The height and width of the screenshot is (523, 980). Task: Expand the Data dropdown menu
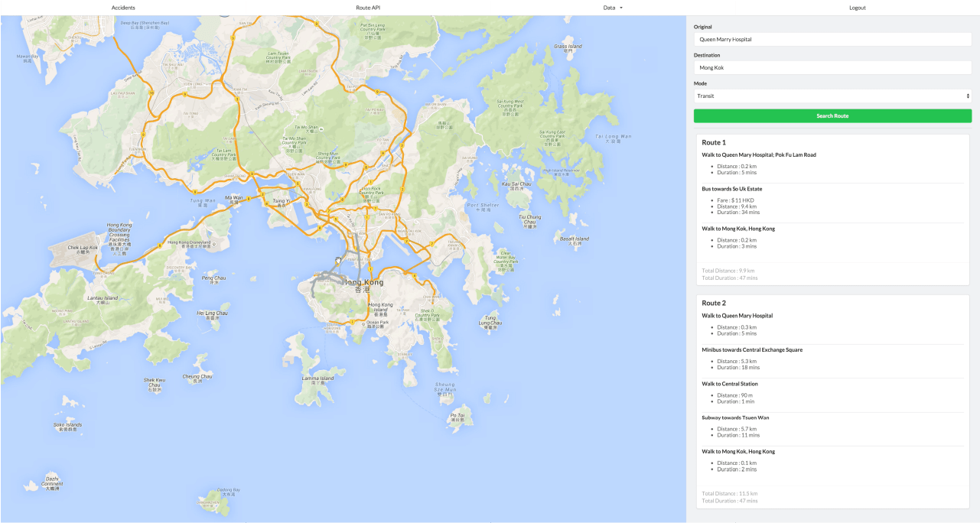tap(613, 8)
